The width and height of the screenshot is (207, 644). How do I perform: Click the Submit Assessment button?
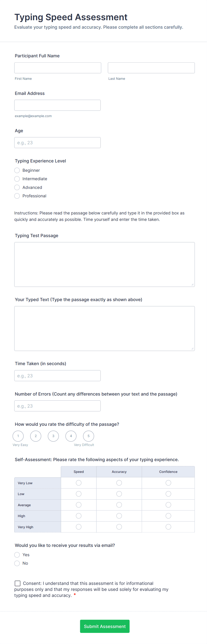(x=105, y=626)
